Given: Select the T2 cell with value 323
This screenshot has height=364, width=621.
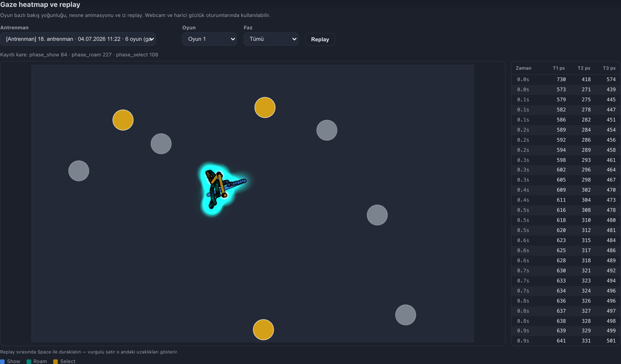Looking at the screenshot, I should (x=586, y=281).
